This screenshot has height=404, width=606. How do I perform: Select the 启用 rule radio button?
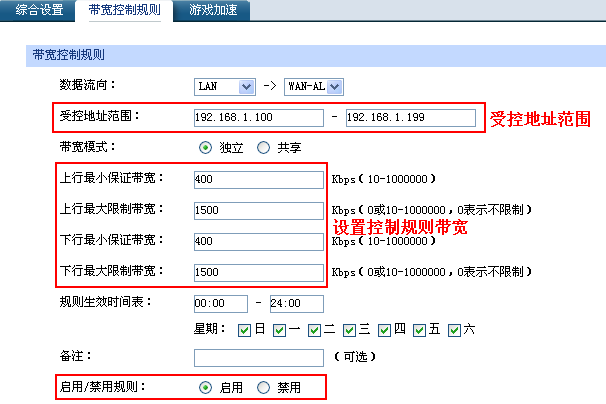point(205,387)
